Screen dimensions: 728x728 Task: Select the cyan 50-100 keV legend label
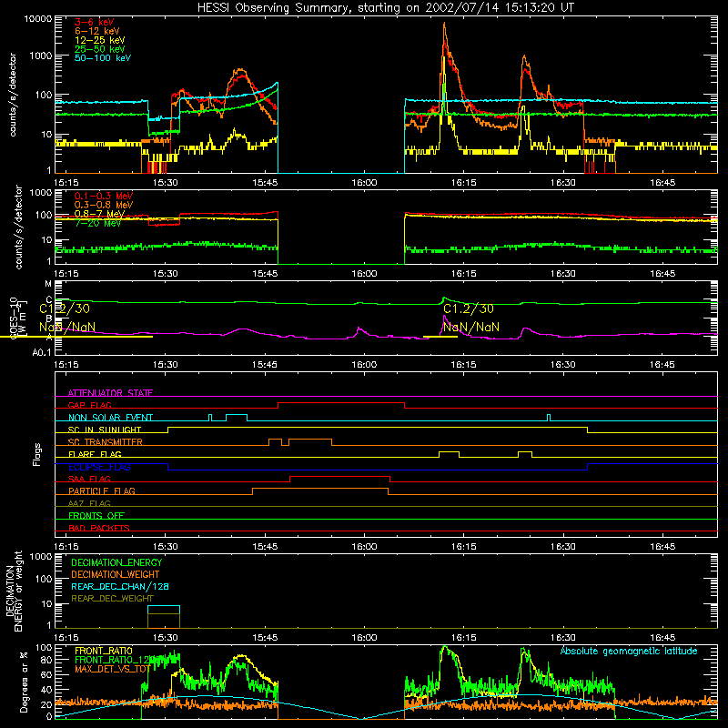tap(103, 57)
